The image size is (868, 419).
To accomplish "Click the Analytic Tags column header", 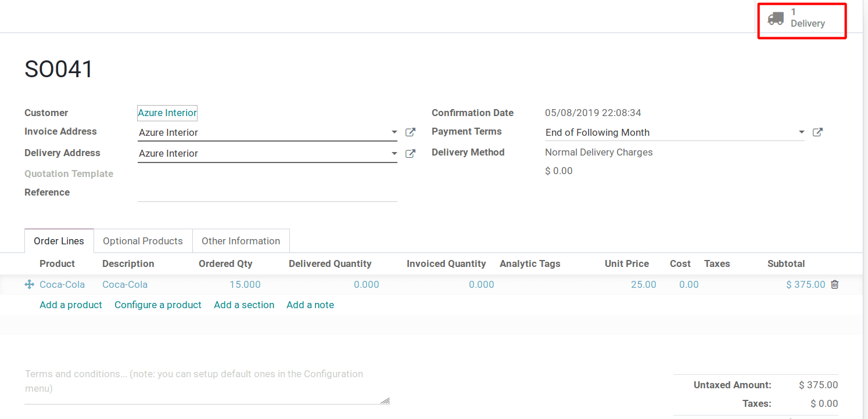I will [x=530, y=263].
